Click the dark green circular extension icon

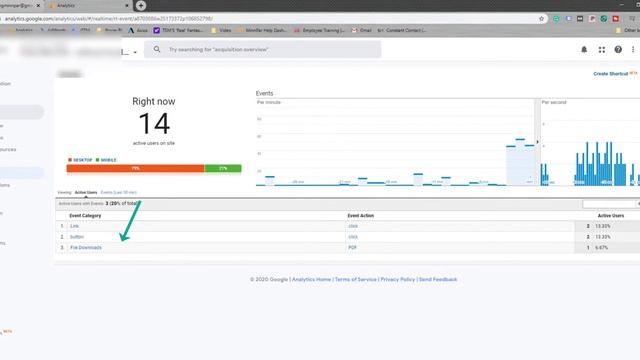coord(604,19)
